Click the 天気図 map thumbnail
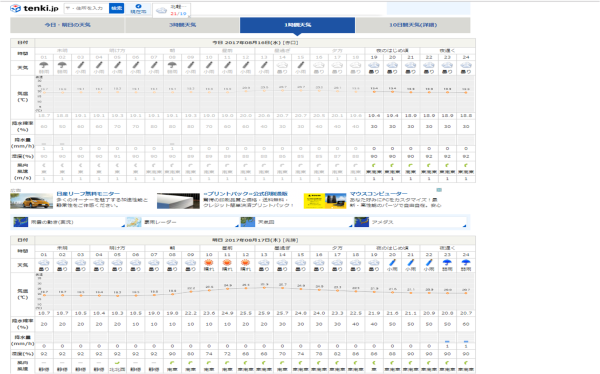 pos(248,222)
